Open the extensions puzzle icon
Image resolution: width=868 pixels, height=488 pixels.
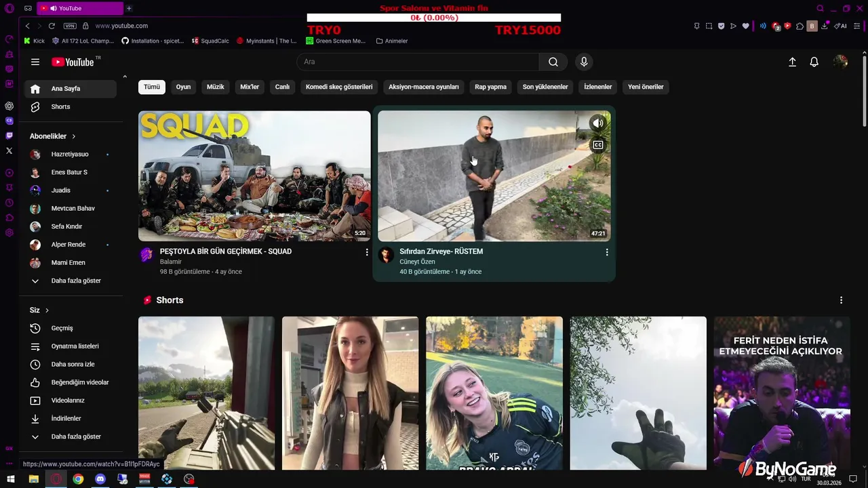coord(800,26)
